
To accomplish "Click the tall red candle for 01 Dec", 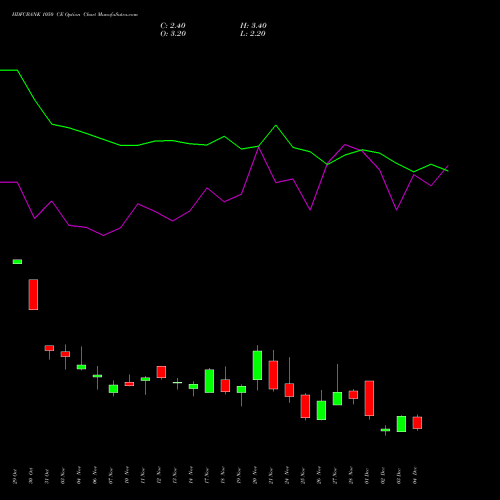I will point(369,398).
